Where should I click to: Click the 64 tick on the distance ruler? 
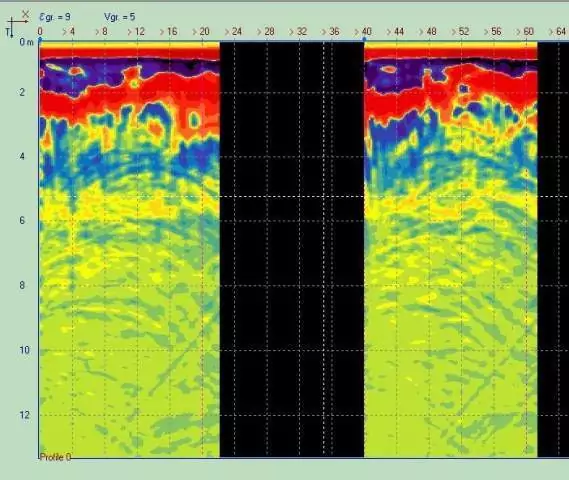[x=558, y=32]
